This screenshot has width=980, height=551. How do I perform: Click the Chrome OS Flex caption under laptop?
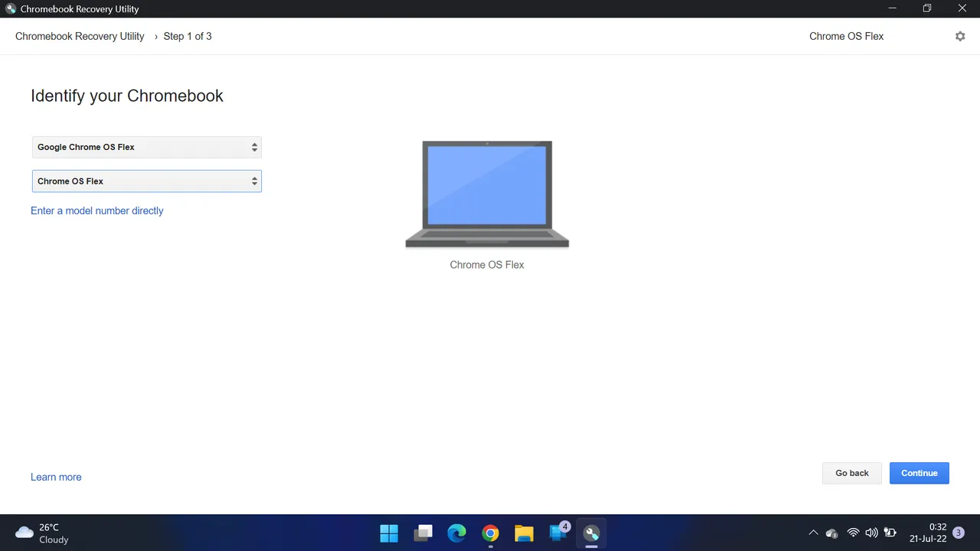click(487, 265)
